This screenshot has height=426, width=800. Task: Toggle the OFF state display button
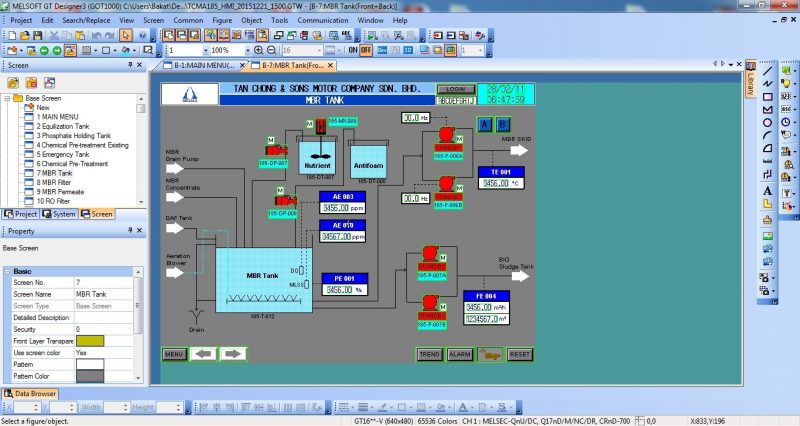tap(366, 50)
